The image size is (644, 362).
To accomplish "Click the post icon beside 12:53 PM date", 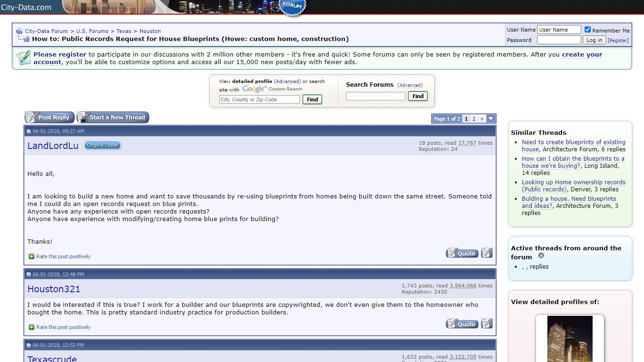I will tap(29, 346).
